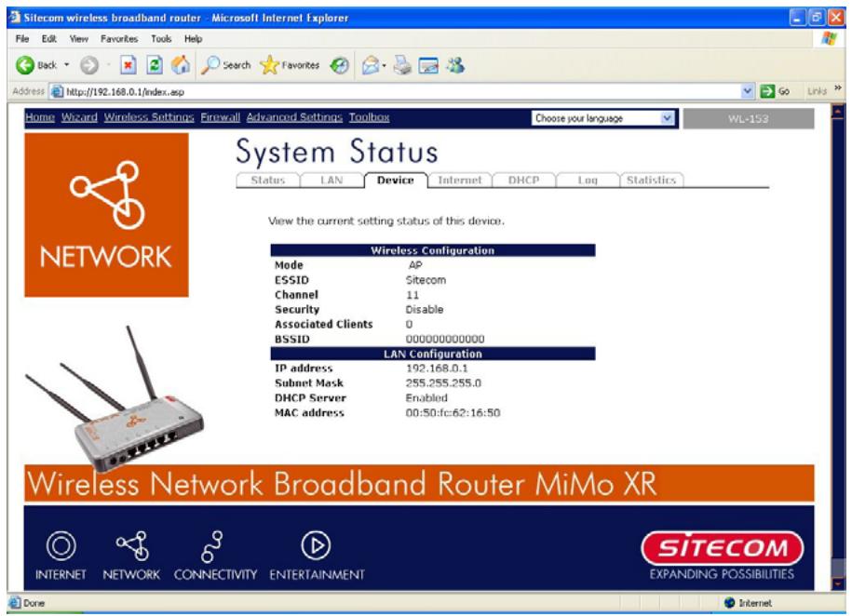Switch to the Log tab
Image resolution: width=852 pixels, height=616 pixels.
[588, 180]
